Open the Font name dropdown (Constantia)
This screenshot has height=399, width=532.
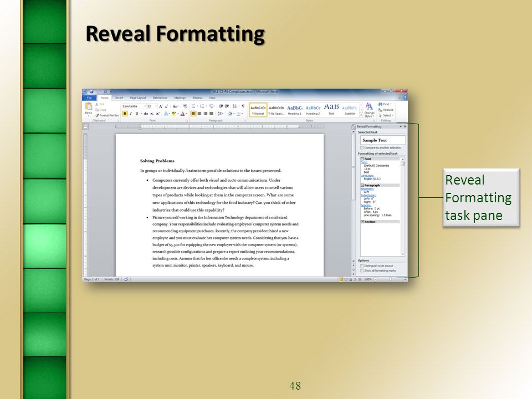(145, 106)
